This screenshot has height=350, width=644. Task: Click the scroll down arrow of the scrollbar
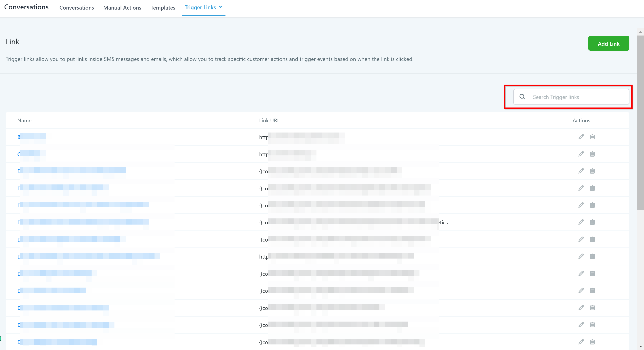640,347
